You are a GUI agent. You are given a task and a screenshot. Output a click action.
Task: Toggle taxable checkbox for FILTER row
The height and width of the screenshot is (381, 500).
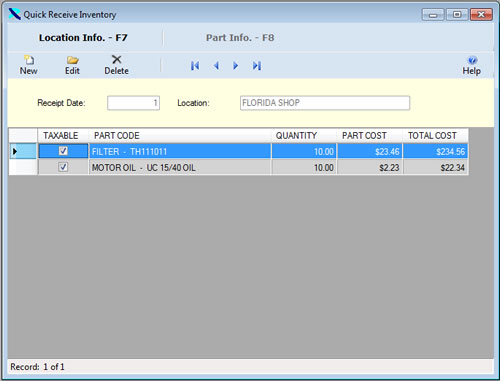click(63, 151)
